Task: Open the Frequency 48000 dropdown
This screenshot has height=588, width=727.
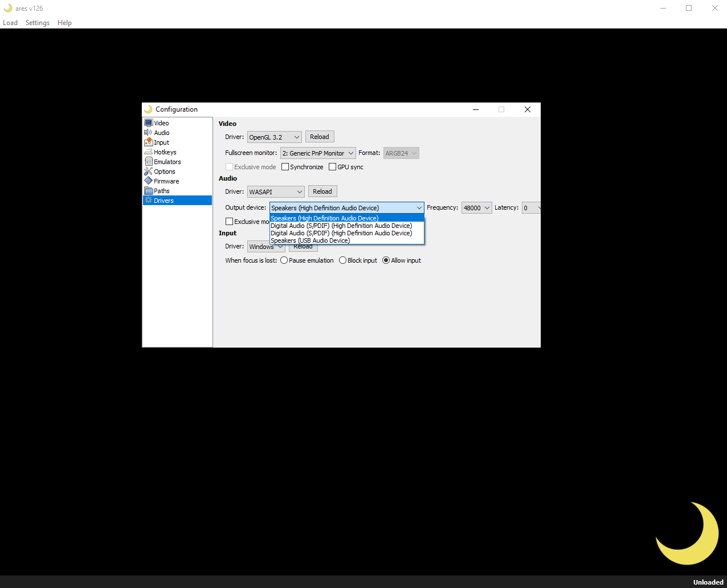Action: coord(477,208)
